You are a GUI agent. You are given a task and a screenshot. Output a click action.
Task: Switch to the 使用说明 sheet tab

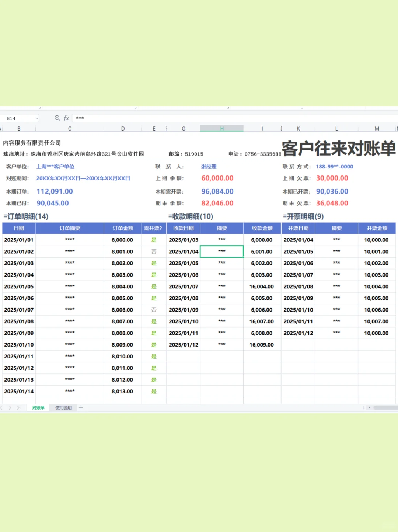[63, 408]
